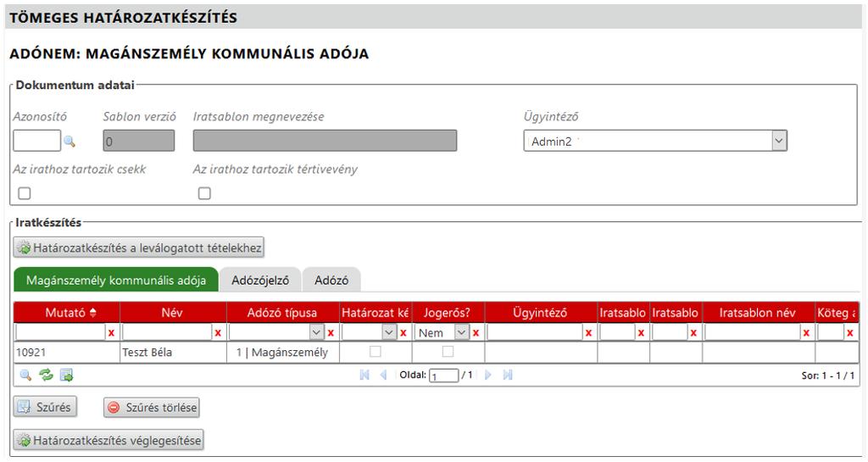Open the Adózó típusa filter dropdown
The height and width of the screenshot is (462, 868).
click(x=317, y=333)
